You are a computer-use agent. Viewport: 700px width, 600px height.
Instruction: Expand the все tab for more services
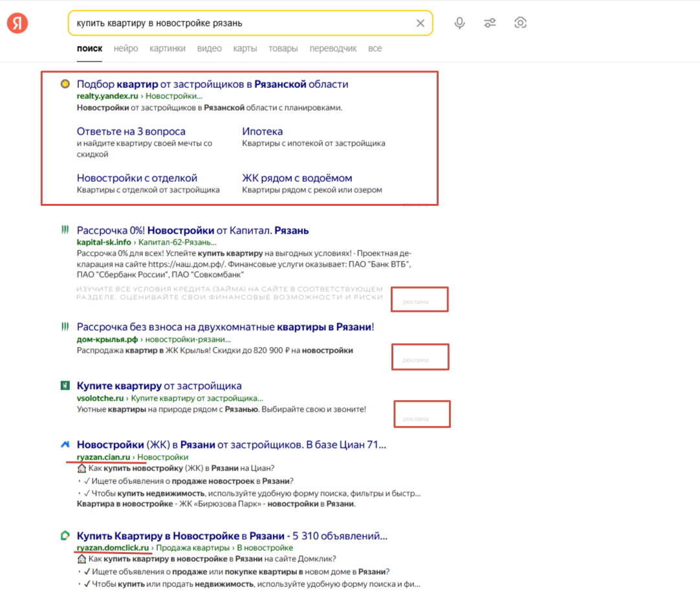click(375, 49)
